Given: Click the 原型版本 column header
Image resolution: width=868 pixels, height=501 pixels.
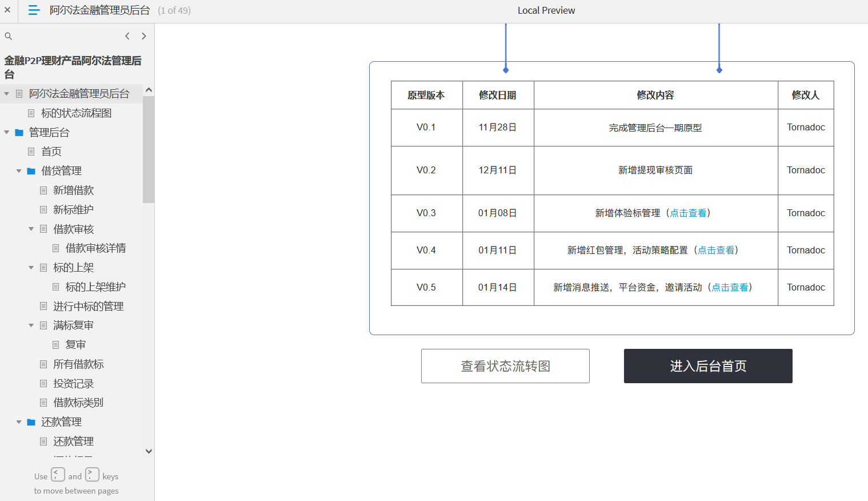Looking at the screenshot, I should 426,95.
